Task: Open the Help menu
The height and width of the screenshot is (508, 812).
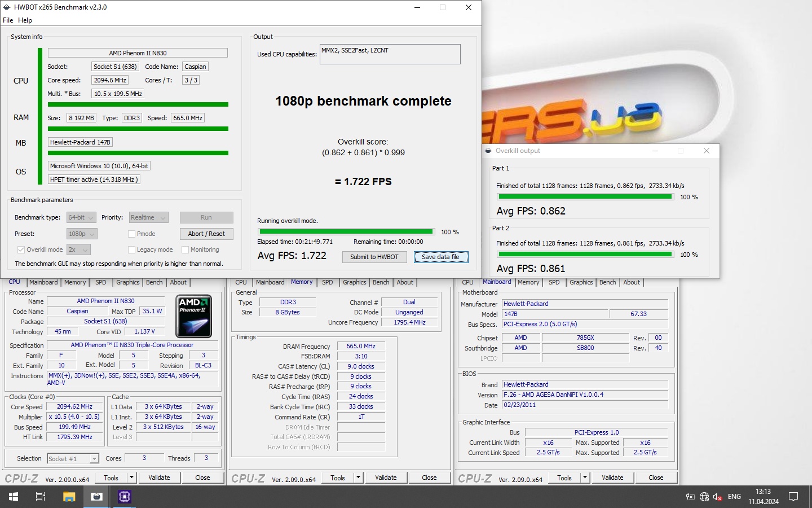Action: (x=25, y=20)
